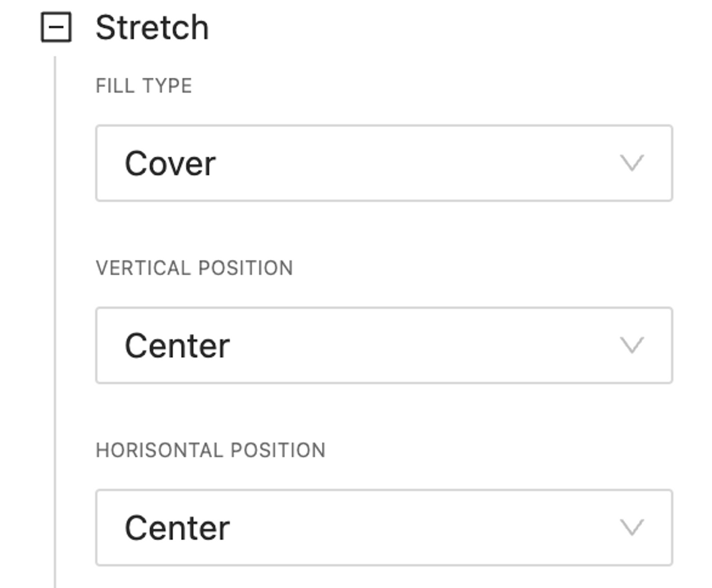Click empty middle area of Horisontal Position field
Viewport: 712px width, 588px height.
pyautogui.click(x=415, y=527)
